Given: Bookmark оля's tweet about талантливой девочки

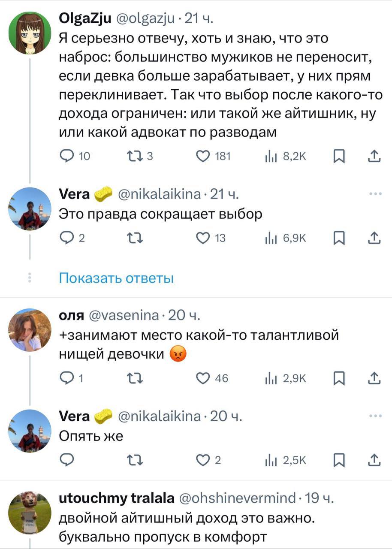Looking at the screenshot, I should [339, 378].
